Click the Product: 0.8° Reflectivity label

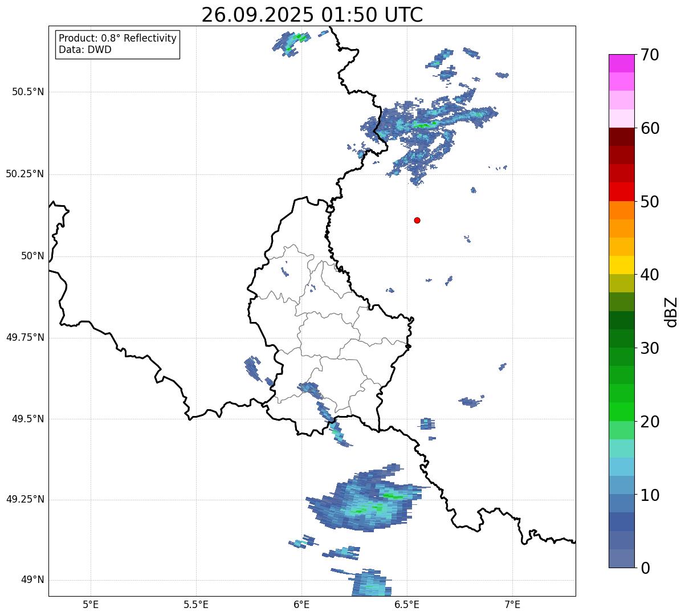118,38
